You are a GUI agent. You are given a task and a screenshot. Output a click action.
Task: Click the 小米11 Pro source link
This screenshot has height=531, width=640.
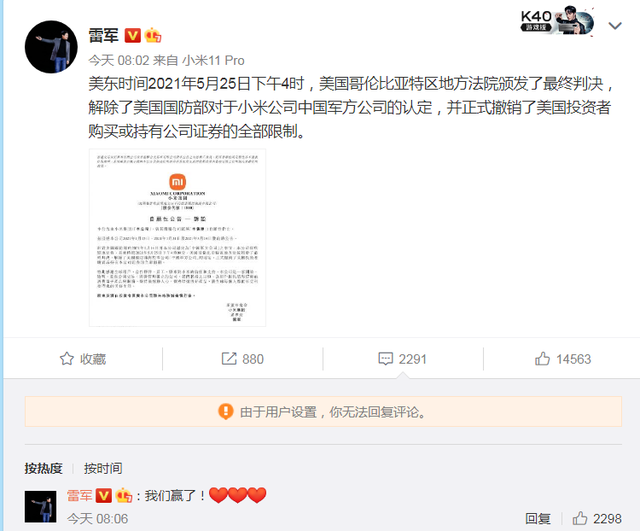213,60
